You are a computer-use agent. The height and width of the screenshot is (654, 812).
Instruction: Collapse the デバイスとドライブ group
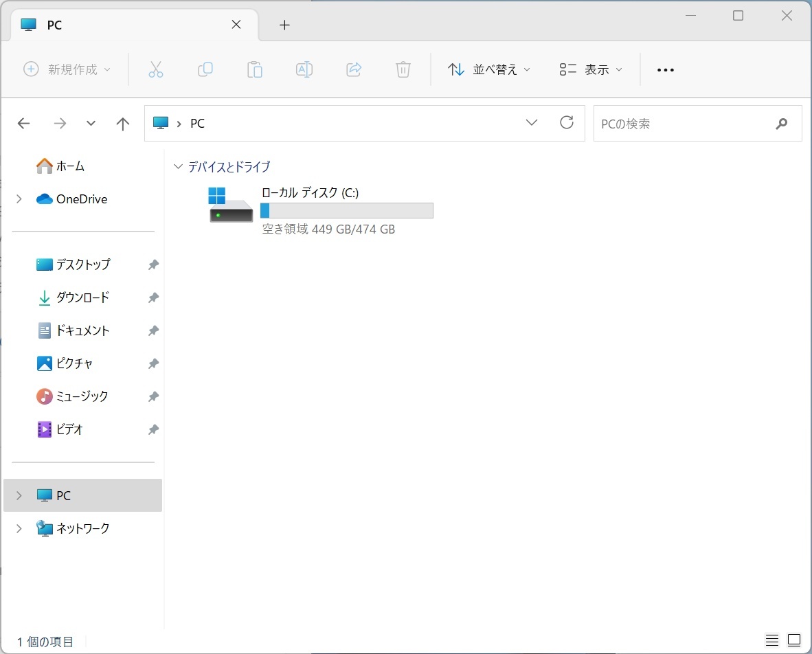pyautogui.click(x=178, y=166)
